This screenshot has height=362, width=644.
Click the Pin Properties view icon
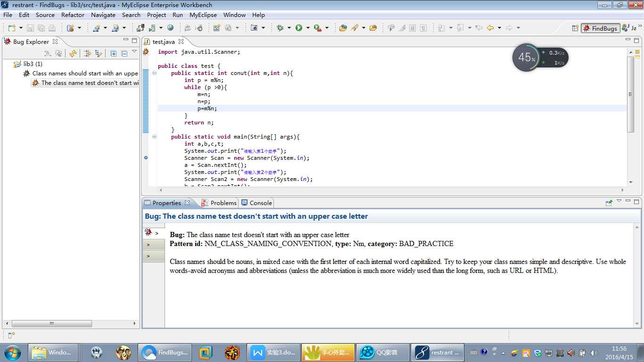pyautogui.click(x=609, y=203)
